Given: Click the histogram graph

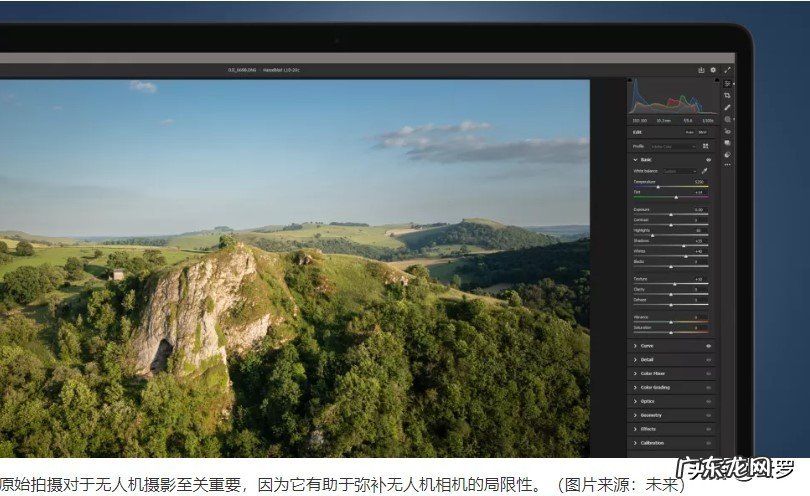Looking at the screenshot, I should 673,96.
